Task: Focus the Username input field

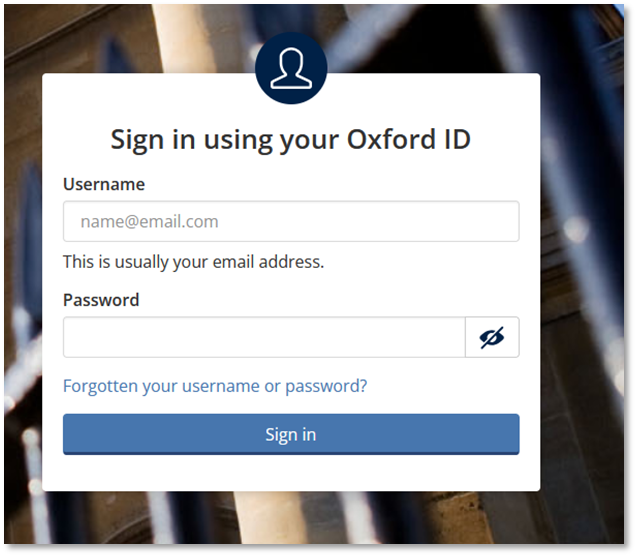Action: [x=291, y=221]
